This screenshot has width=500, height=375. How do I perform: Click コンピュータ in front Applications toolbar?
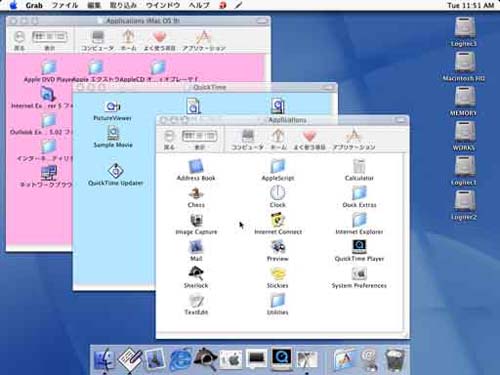(x=247, y=140)
